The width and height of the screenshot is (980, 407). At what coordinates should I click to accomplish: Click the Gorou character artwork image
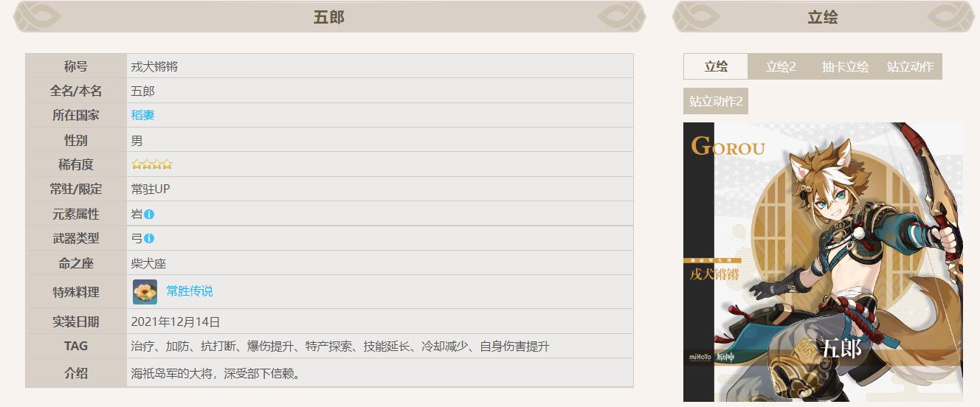pyautogui.click(x=823, y=262)
